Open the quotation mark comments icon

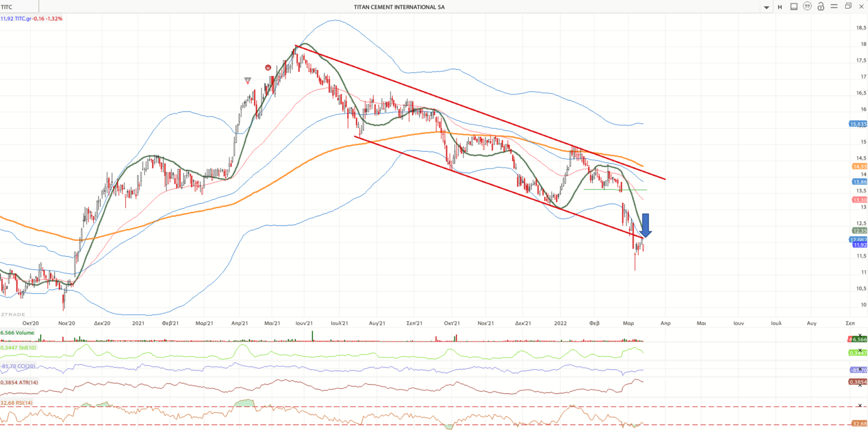(x=807, y=7)
